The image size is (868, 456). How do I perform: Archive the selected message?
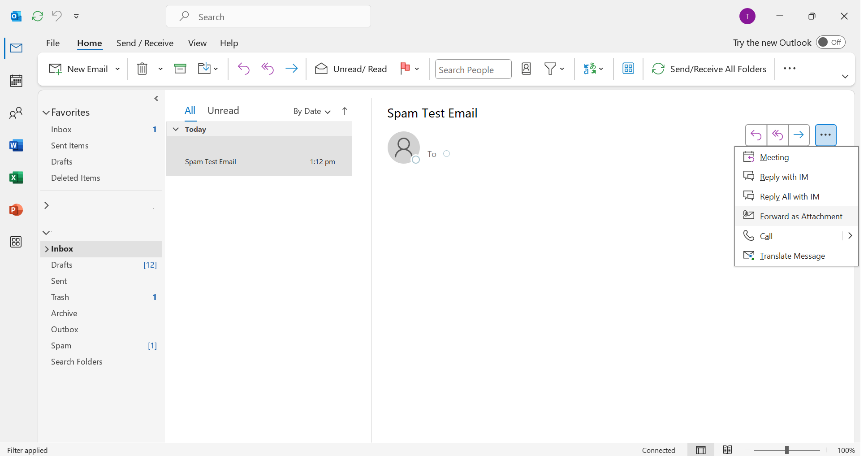pyautogui.click(x=180, y=69)
